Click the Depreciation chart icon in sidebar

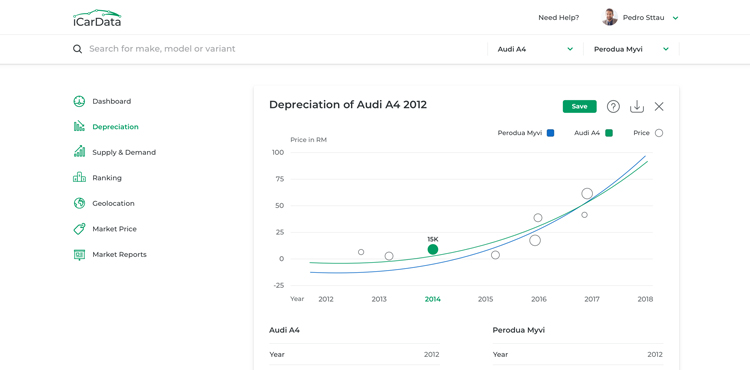click(79, 127)
